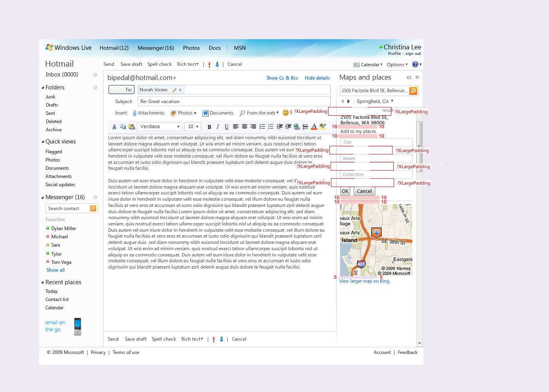Go to previous map result
This screenshot has width=549, height=392.
click(x=342, y=101)
